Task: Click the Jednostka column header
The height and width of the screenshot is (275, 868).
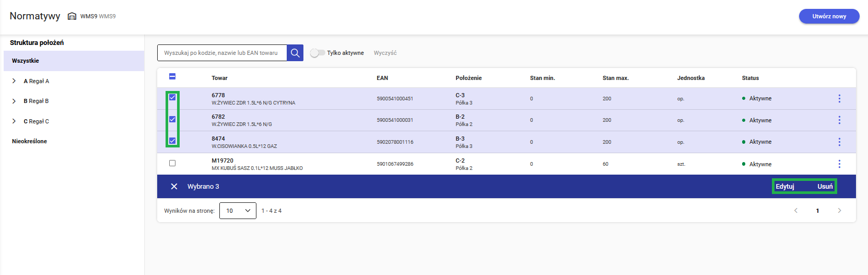Action: click(x=690, y=78)
